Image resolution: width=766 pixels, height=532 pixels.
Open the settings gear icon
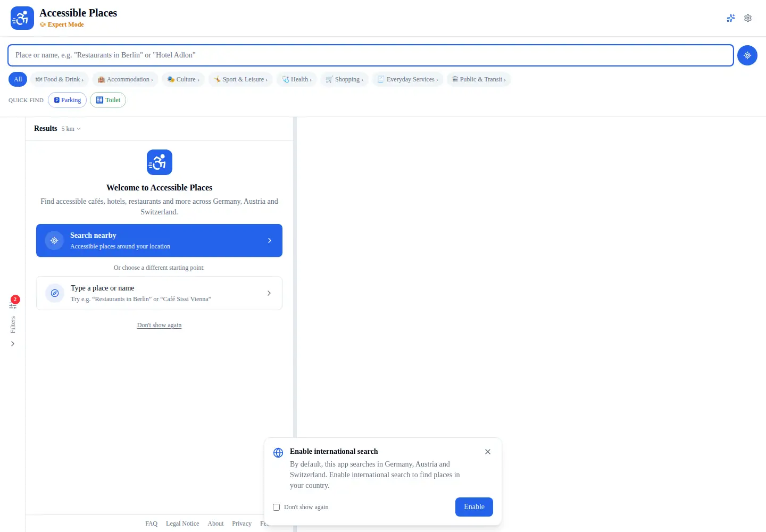tap(748, 18)
